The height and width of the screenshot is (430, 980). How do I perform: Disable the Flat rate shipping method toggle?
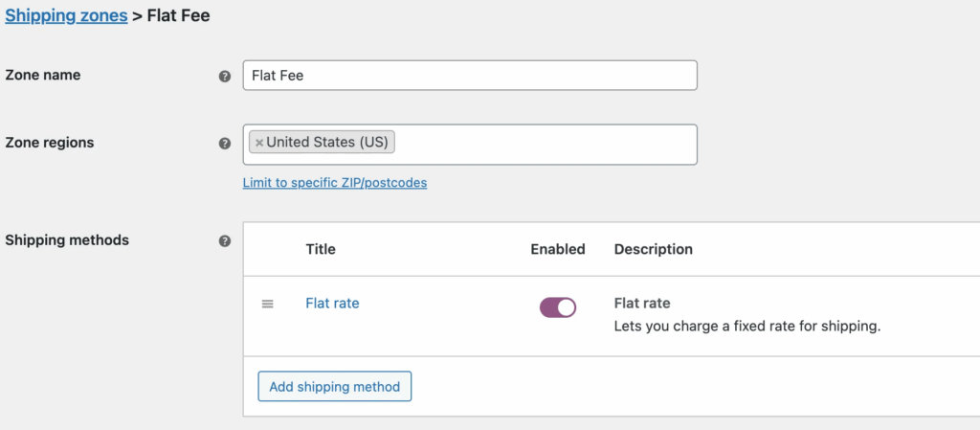point(558,307)
